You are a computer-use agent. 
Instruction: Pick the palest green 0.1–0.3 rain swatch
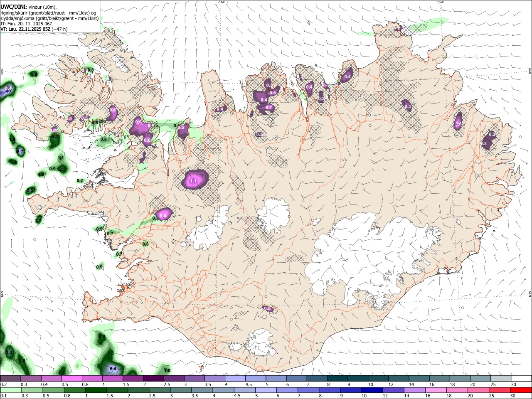11,390
